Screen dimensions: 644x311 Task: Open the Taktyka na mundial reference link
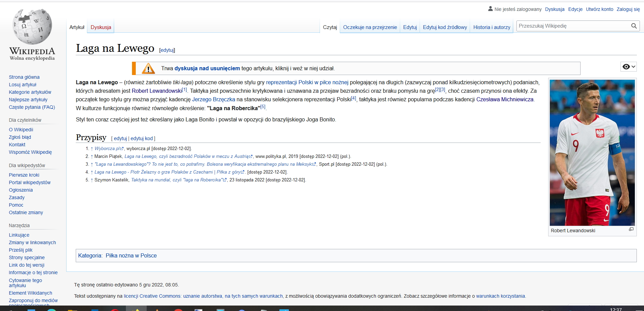coord(179,180)
